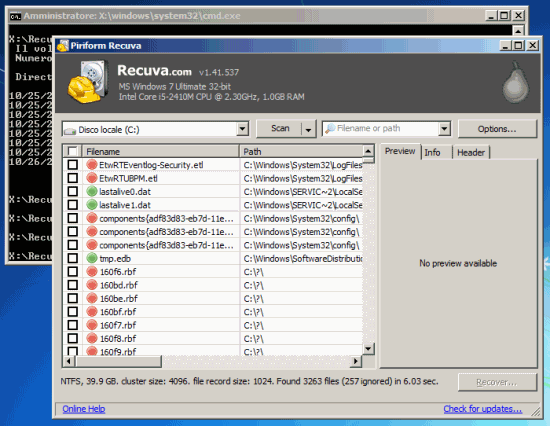
Task: Switch to the Header tab
Action: (471, 152)
